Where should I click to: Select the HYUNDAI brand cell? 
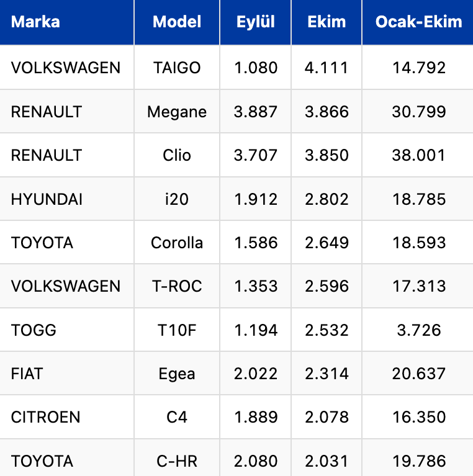coord(47,199)
